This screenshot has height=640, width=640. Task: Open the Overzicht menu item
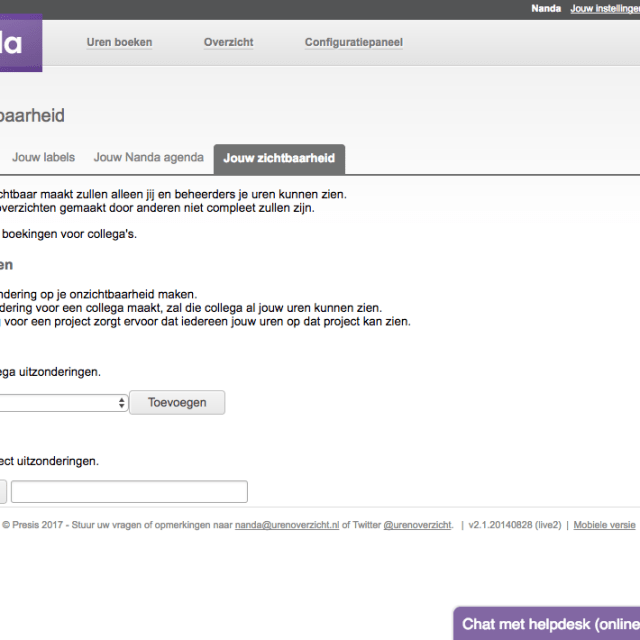(229, 42)
